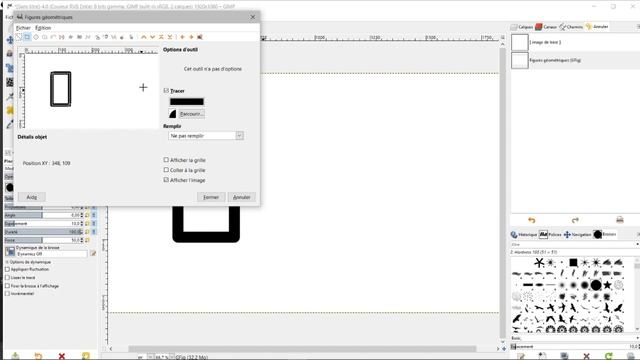The image size is (640, 360).
Task: Switch to Historique tab
Action: pyautogui.click(x=524, y=235)
